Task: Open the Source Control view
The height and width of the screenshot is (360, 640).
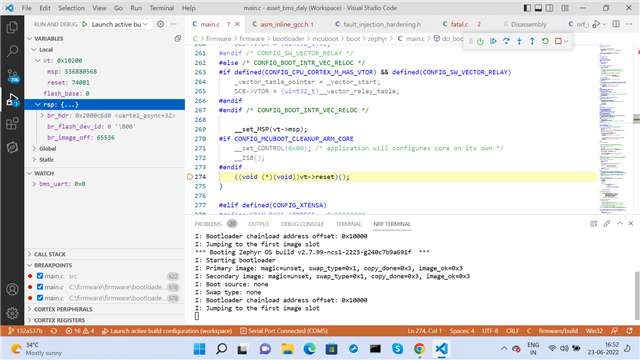Action: 12,75
